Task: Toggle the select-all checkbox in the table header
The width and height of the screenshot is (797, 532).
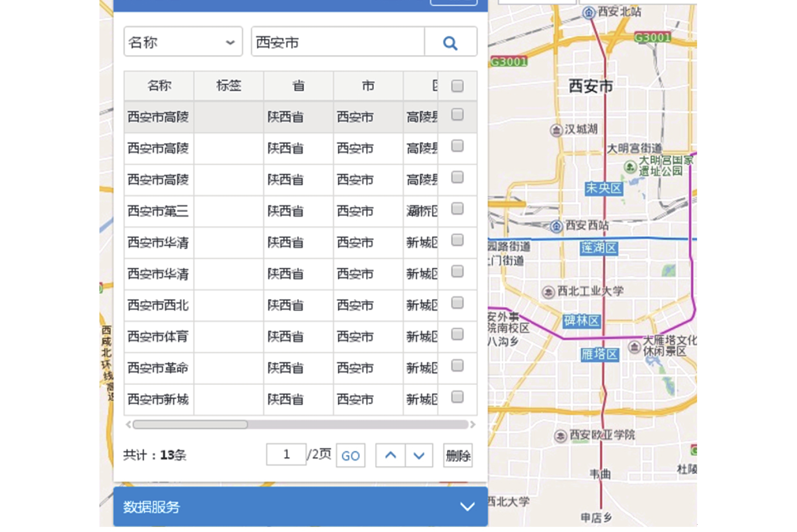Action: [457, 86]
